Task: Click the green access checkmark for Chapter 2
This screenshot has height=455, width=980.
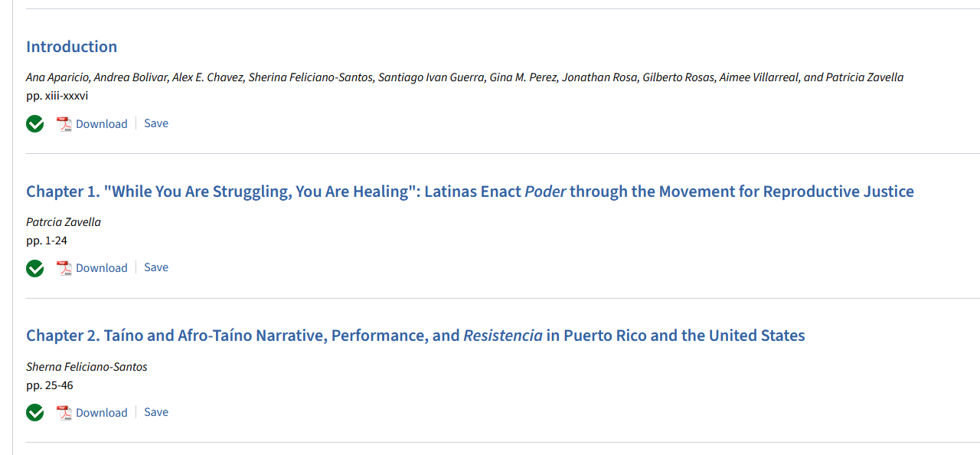Action: pyautogui.click(x=35, y=413)
